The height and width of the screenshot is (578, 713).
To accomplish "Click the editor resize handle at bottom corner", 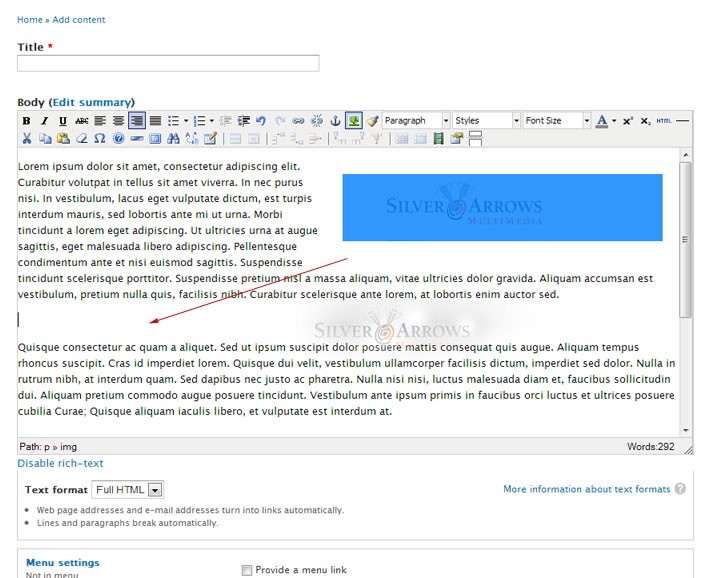I will (x=688, y=449).
